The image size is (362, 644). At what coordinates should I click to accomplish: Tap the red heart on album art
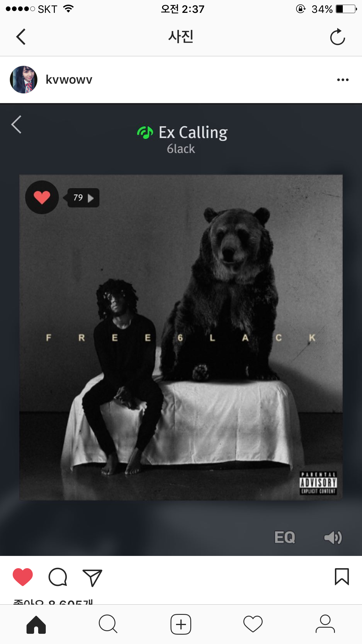tap(42, 197)
